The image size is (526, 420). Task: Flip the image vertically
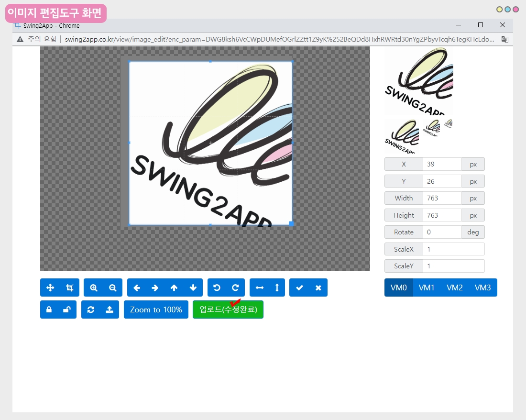pos(277,287)
